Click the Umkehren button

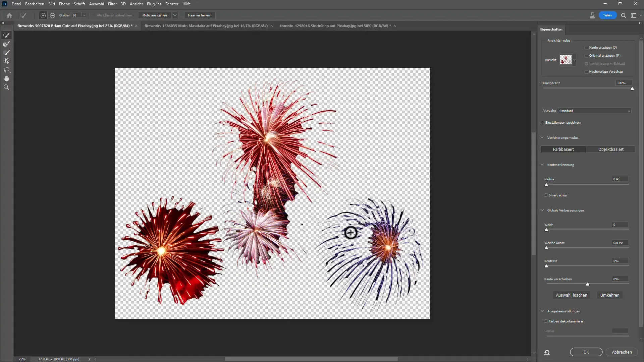tap(610, 295)
